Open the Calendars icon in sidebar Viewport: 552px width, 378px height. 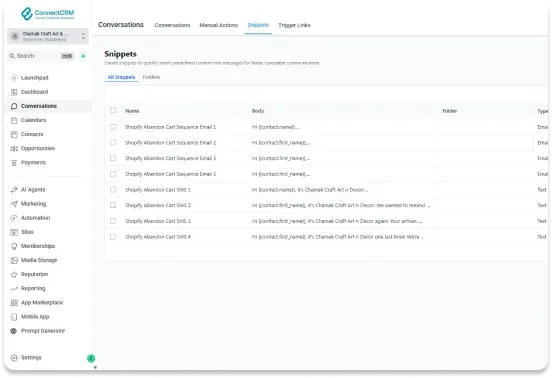pos(14,120)
